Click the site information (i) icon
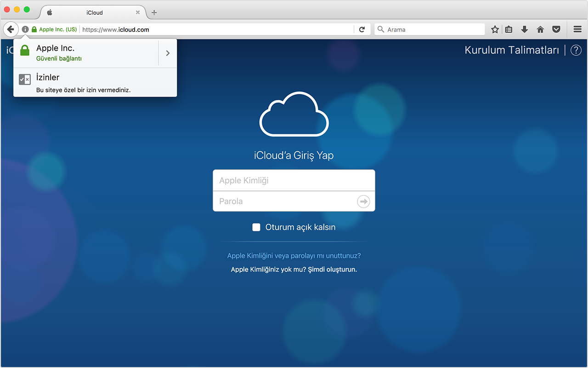Viewport: 588px width, 368px height. point(25,29)
